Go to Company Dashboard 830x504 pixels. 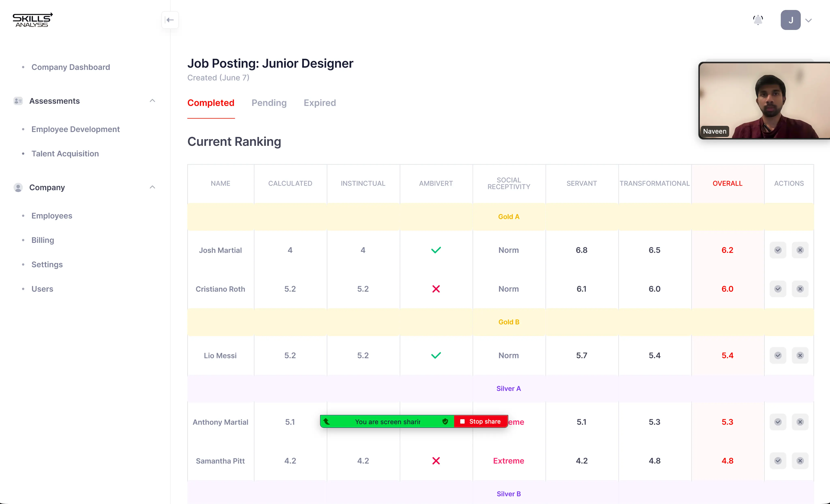pos(71,67)
